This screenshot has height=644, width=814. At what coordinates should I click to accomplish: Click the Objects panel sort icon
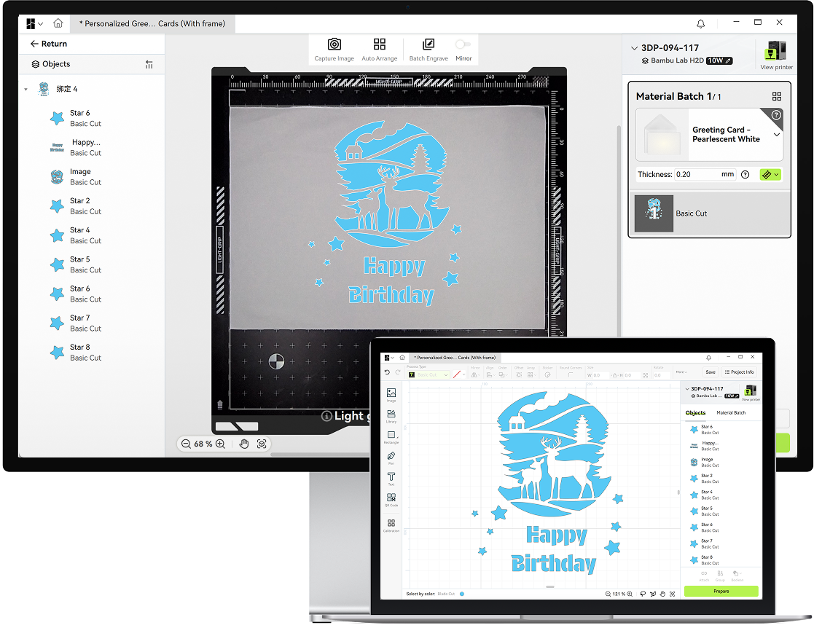click(149, 64)
